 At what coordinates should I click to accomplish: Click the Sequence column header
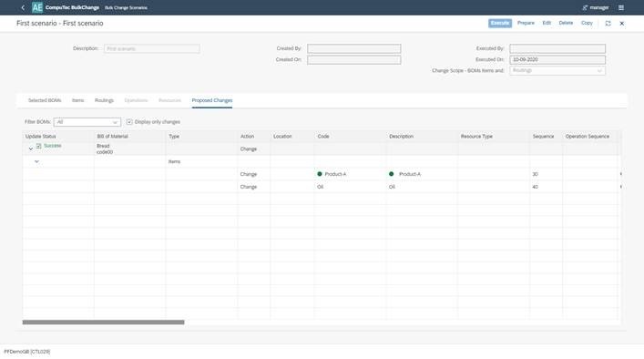(546, 137)
